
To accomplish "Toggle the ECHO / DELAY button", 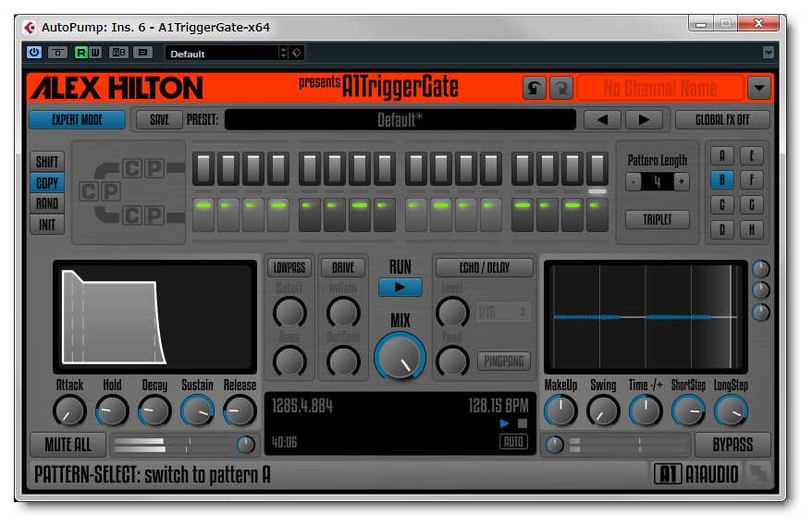I will pos(485,267).
